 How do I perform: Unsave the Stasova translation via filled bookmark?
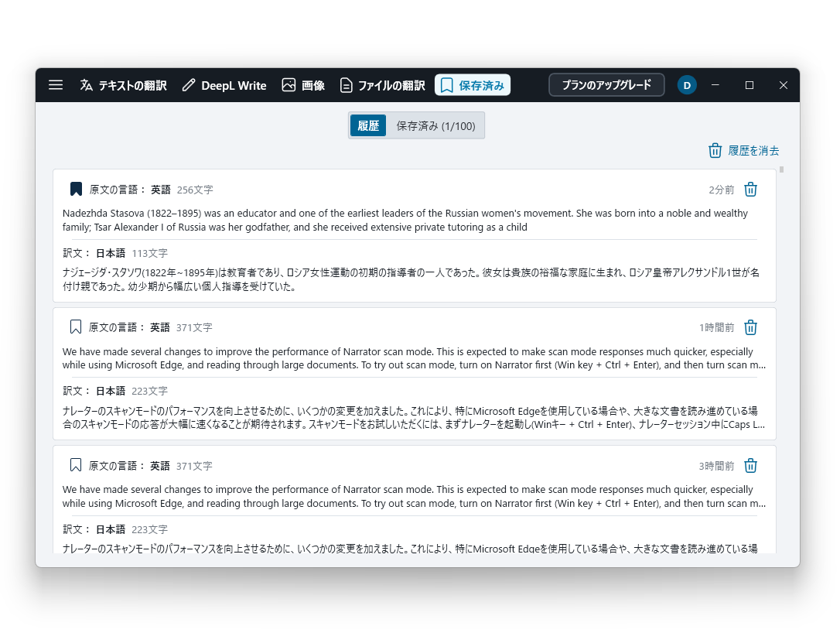(x=75, y=188)
